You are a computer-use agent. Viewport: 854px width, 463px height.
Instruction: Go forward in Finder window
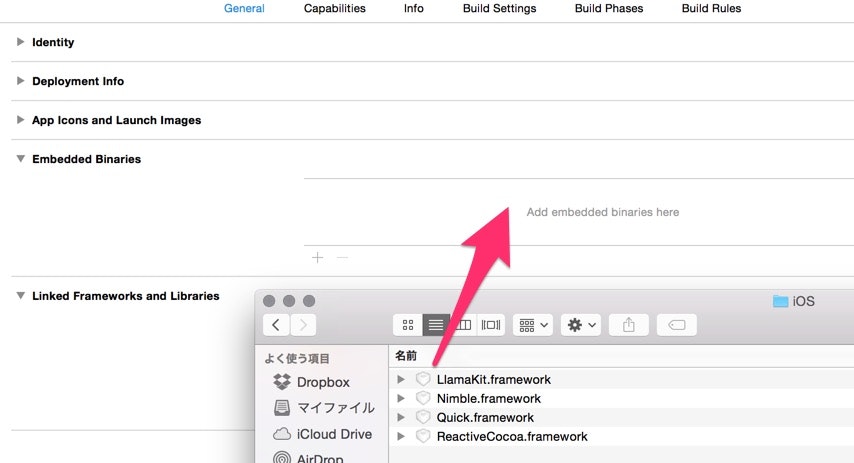point(303,325)
